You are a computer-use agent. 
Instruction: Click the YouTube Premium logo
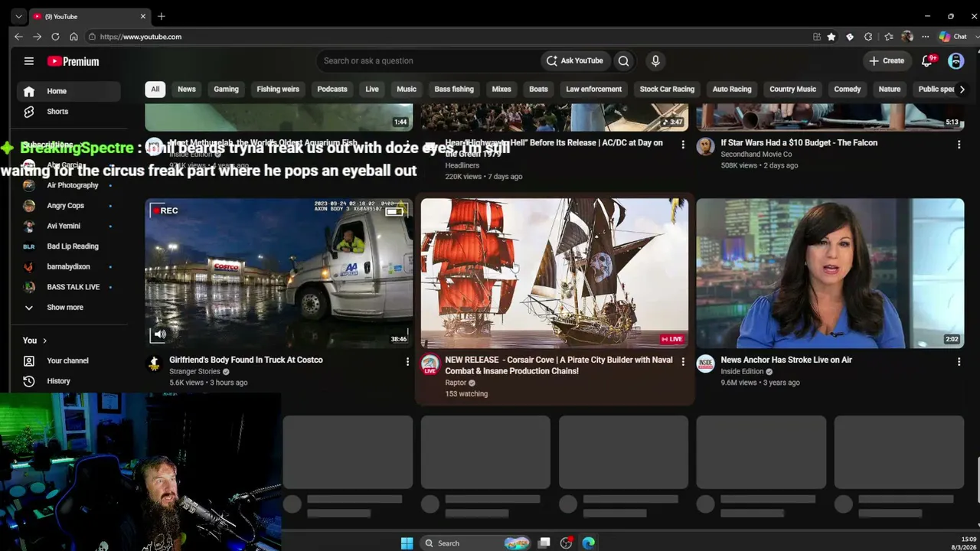(73, 61)
